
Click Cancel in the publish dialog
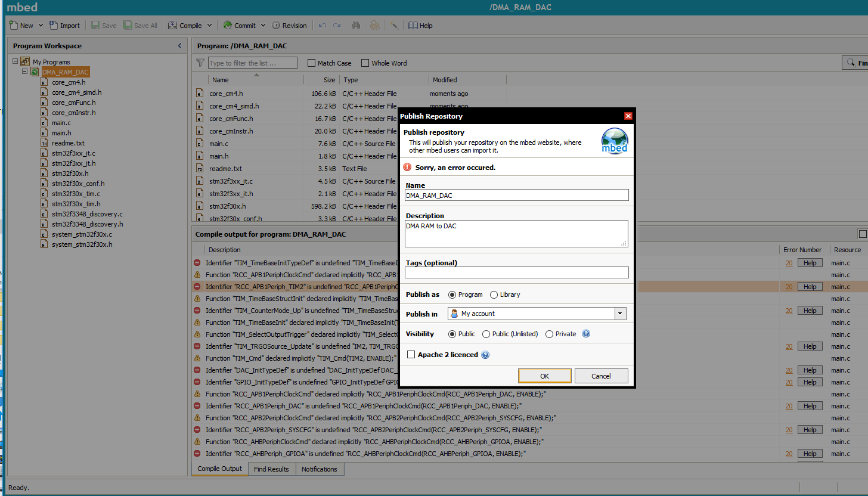tap(601, 376)
